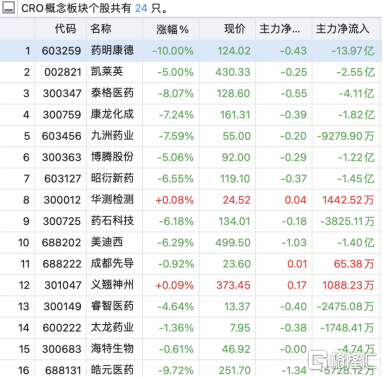Click the collapse icon beside CRO概念板块
This screenshot has height=377, width=383.
(x=8, y=7)
